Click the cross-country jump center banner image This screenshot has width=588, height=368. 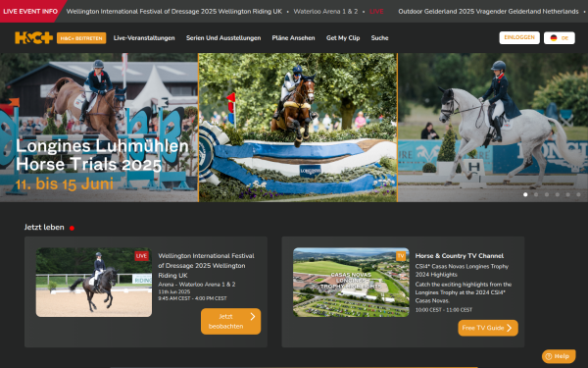[x=298, y=128]
